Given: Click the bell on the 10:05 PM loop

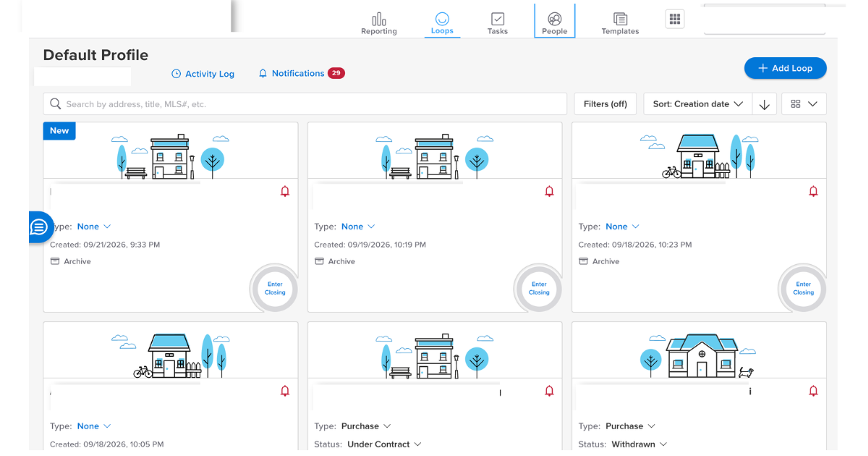Looking at the screenshot, I should pyautogui.click(x=285, y=391).
